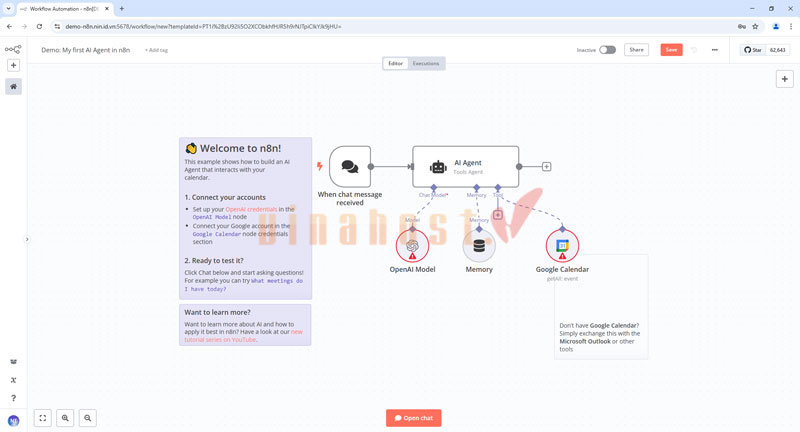
Task: Click the fit-to-view canvas button
Action: tap(43, 418)
